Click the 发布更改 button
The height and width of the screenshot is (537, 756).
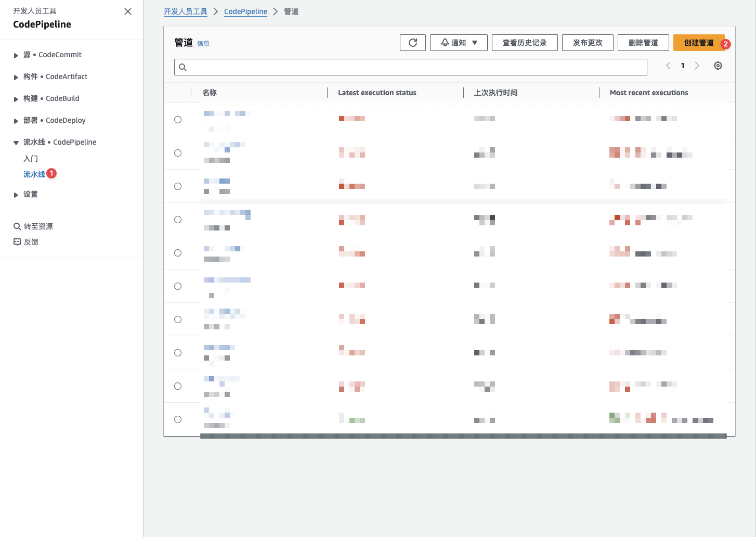588,43
